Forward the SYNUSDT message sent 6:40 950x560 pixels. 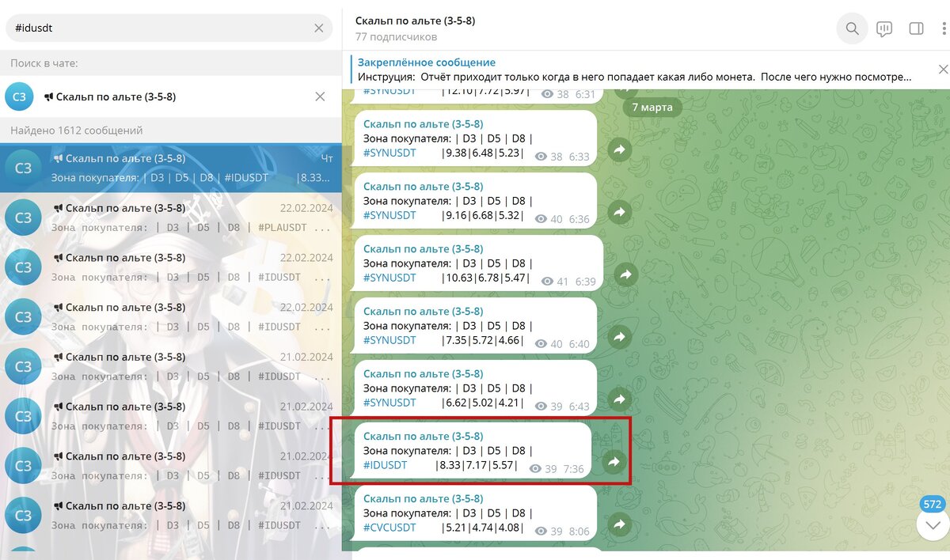(x=620, y=337)
